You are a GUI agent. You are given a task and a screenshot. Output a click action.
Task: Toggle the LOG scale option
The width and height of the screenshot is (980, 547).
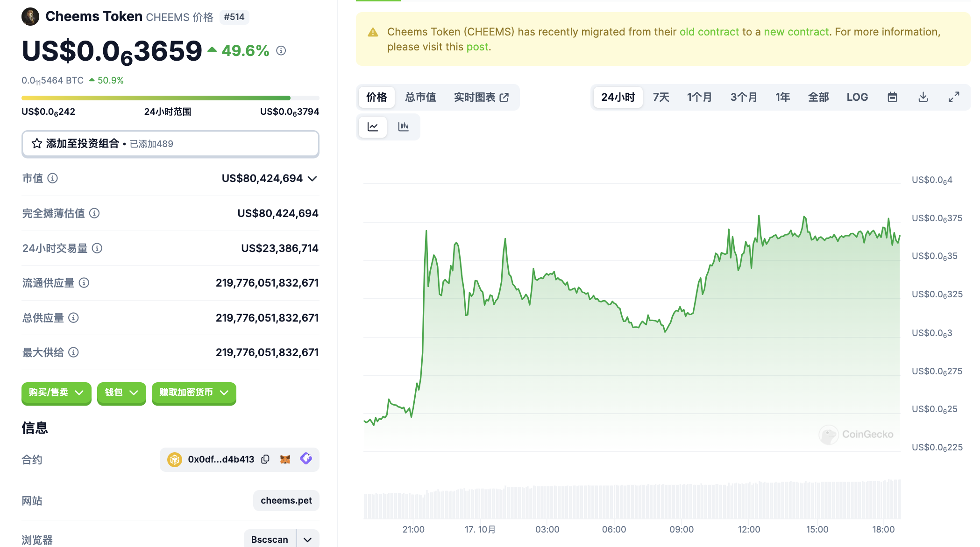(857, 97)
